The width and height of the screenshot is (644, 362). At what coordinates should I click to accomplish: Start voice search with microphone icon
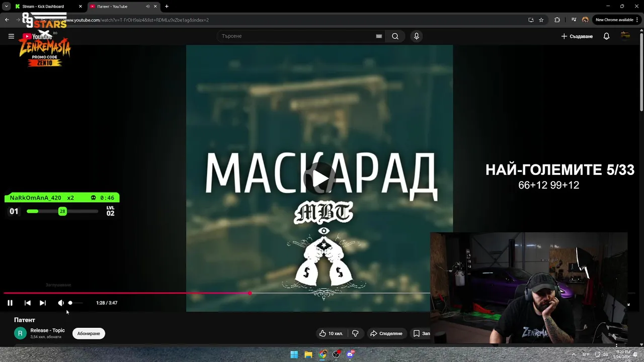point(416,36)
